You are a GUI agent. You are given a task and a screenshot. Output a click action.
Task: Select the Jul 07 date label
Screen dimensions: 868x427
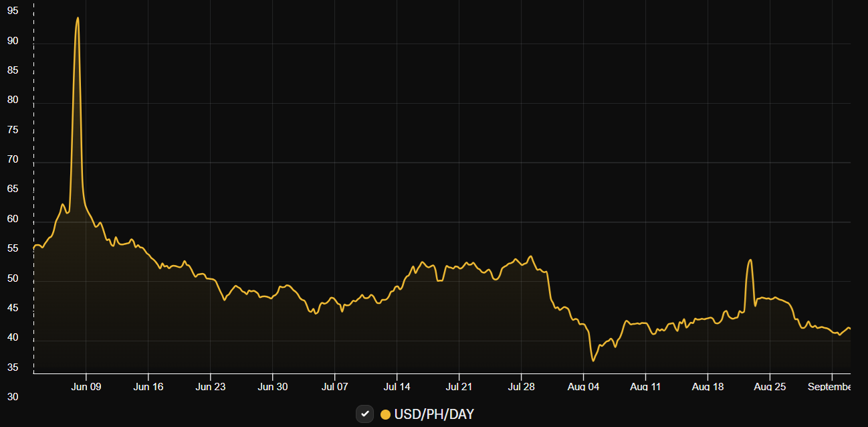[334, 387]
